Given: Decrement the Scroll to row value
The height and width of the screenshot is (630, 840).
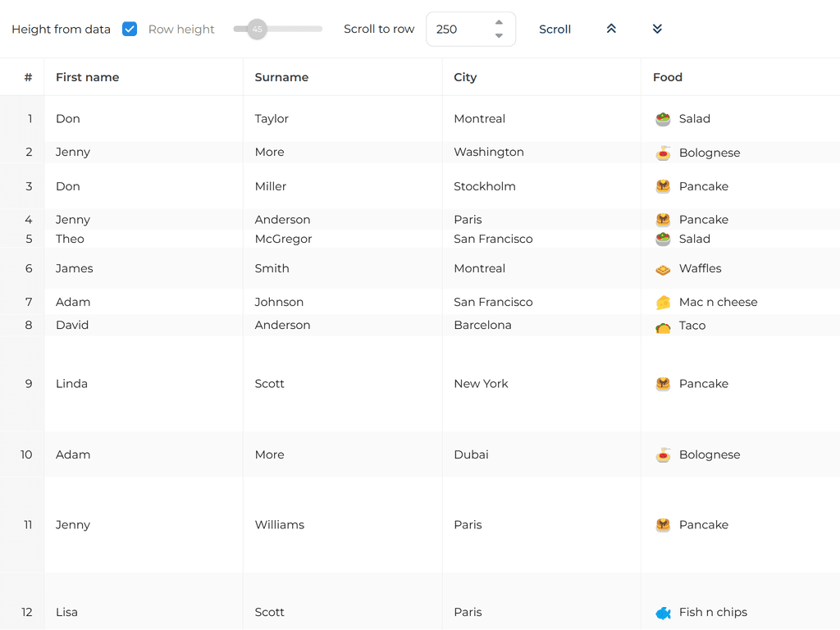Looking at the screenshot, I should [x=499, y=36].
